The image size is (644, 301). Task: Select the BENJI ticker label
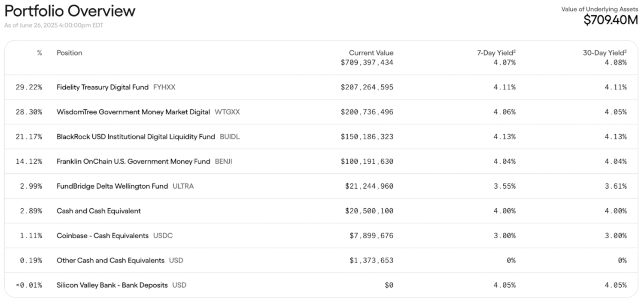[x=224, y=162]
